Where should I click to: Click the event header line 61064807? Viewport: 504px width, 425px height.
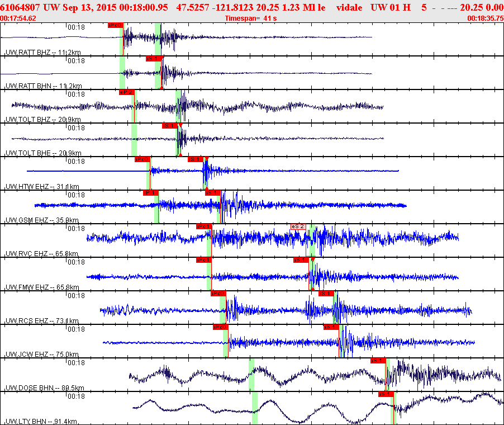point(252,7)
